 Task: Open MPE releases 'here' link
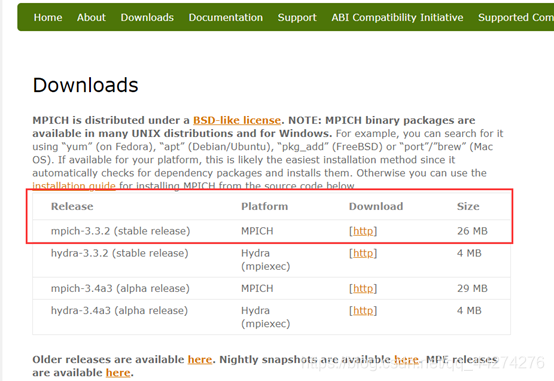[x=118, y=373]
